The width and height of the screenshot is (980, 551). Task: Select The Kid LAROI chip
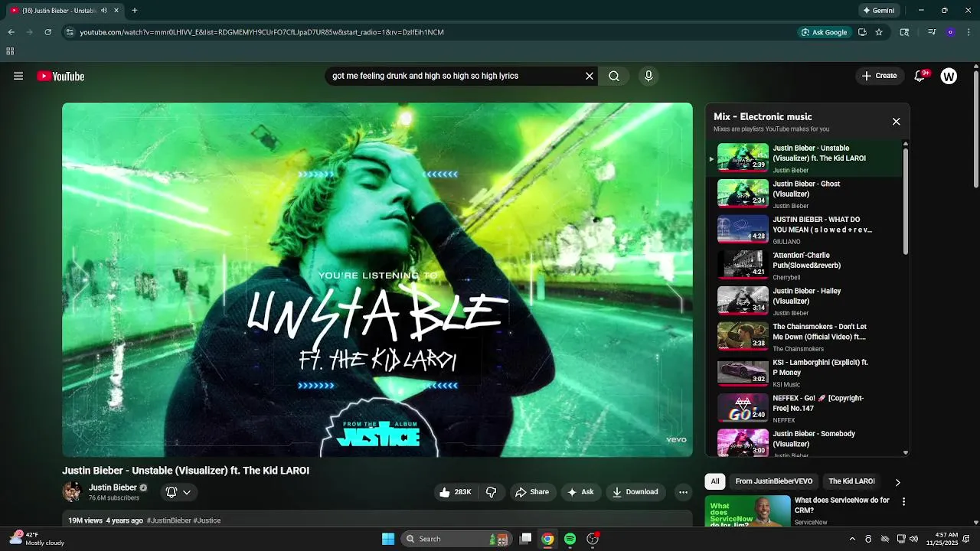(851, 481)
